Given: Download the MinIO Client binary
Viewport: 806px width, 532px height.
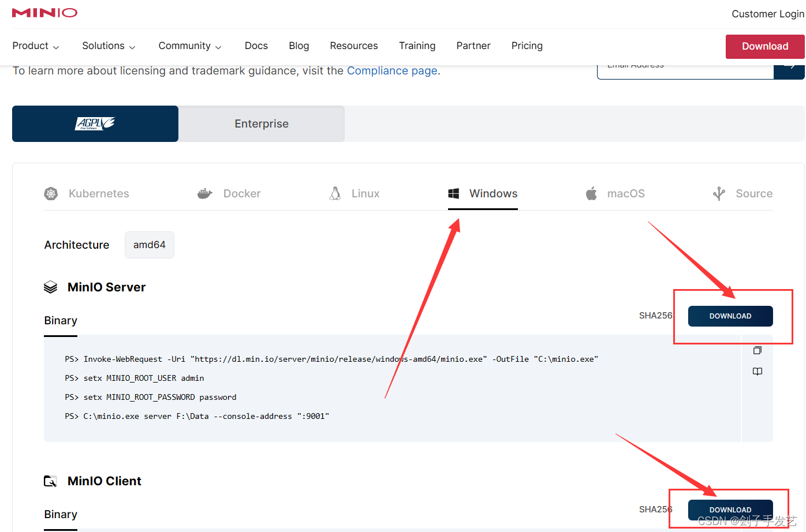Looking at the screenshot, I should pyautogui.click(x=730, y=509).
